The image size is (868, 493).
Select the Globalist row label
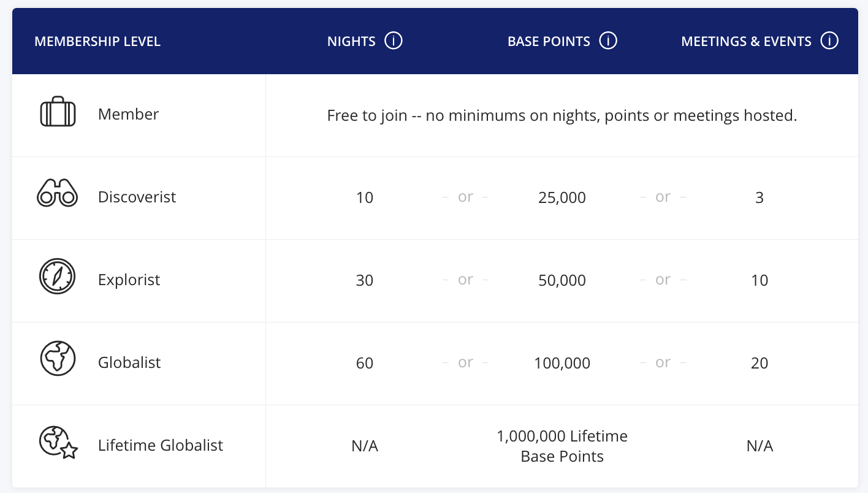click(129, 362)
